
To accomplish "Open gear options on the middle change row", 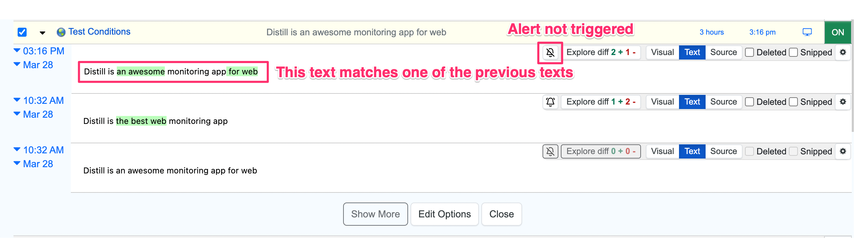I will (843, 102).
